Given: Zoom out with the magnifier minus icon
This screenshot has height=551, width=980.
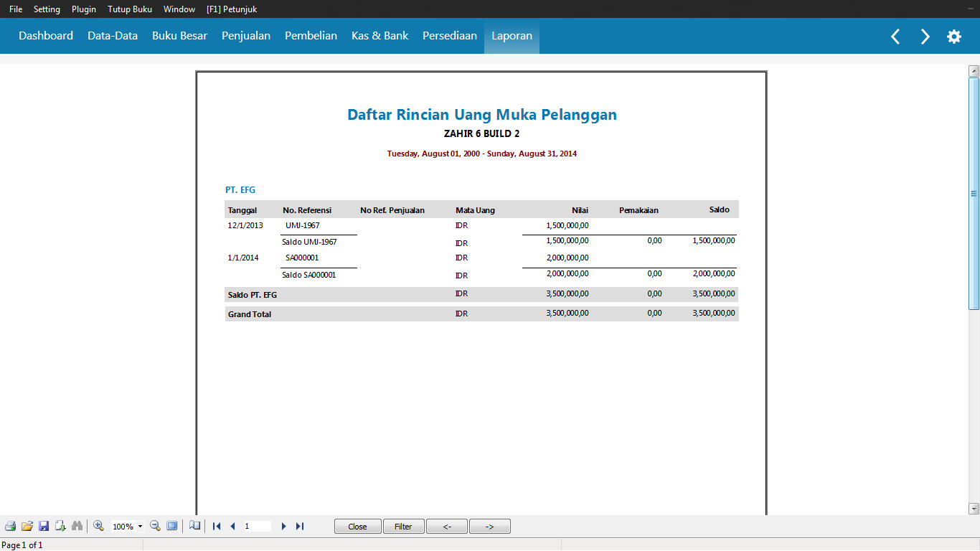Looking at the screenshot, I should tap(155, 526).
